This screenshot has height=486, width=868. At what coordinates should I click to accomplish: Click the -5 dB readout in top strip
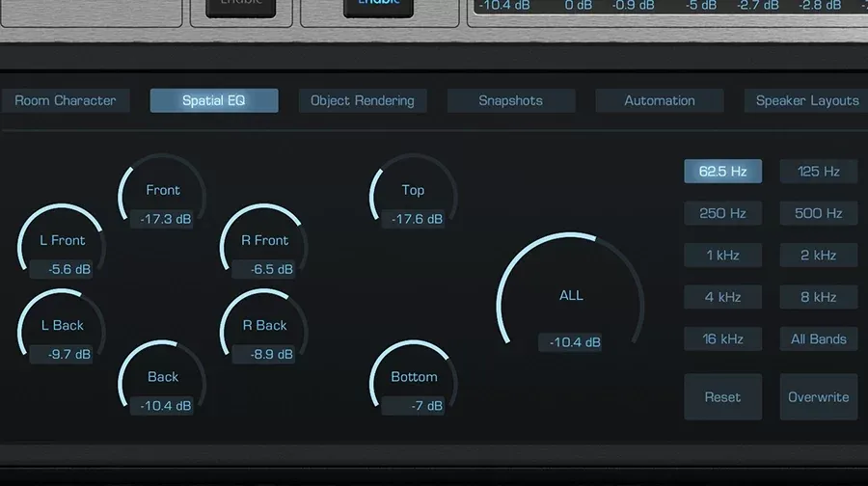coord(701,6)
